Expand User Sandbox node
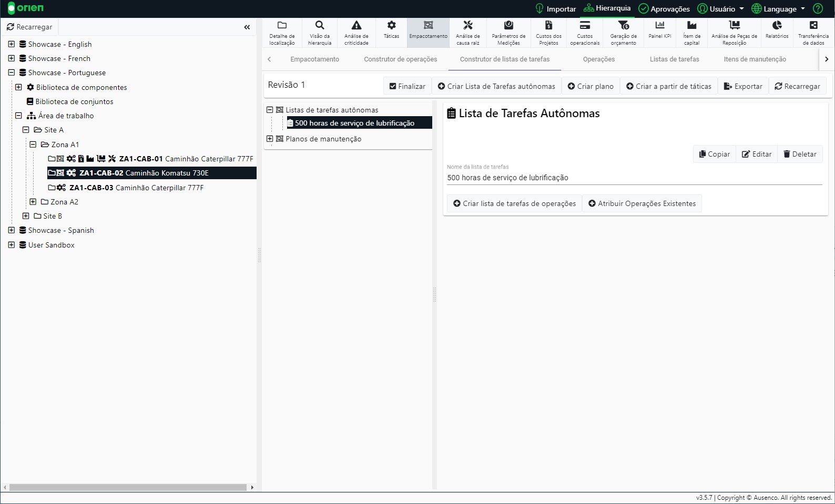Screen dimensions: 835x504 [x=12, y=245]
